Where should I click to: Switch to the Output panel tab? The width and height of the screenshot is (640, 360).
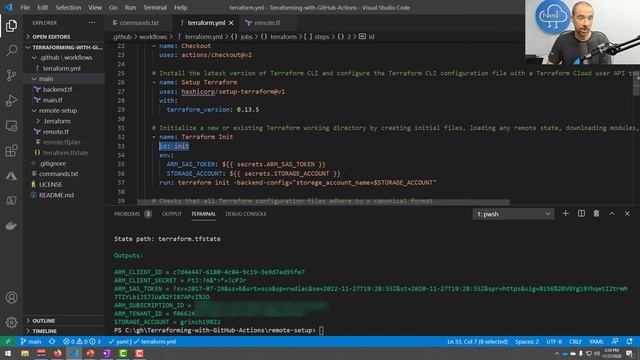click(x=171, y=214)
